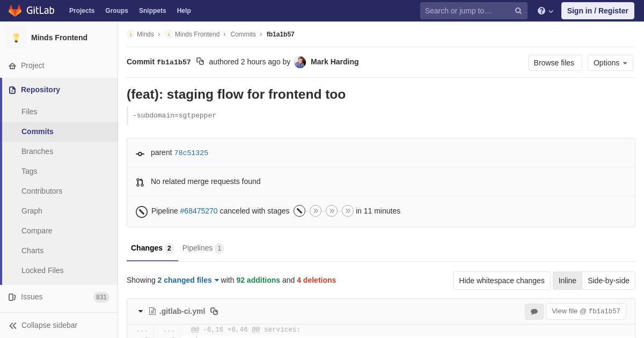Click the GitLab fox logo
This screenshot has width=644, height=338.
[x=15, y=11]
